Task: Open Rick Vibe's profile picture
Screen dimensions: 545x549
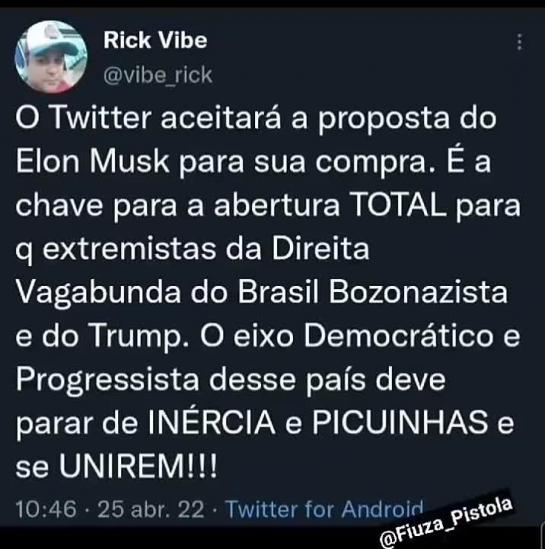Action: coord(51,57)
